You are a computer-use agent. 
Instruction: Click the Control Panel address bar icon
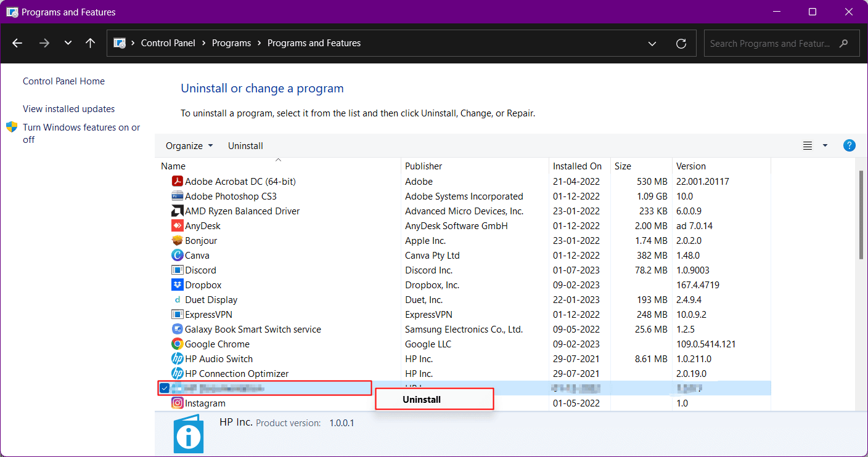[x=121, y=43]
